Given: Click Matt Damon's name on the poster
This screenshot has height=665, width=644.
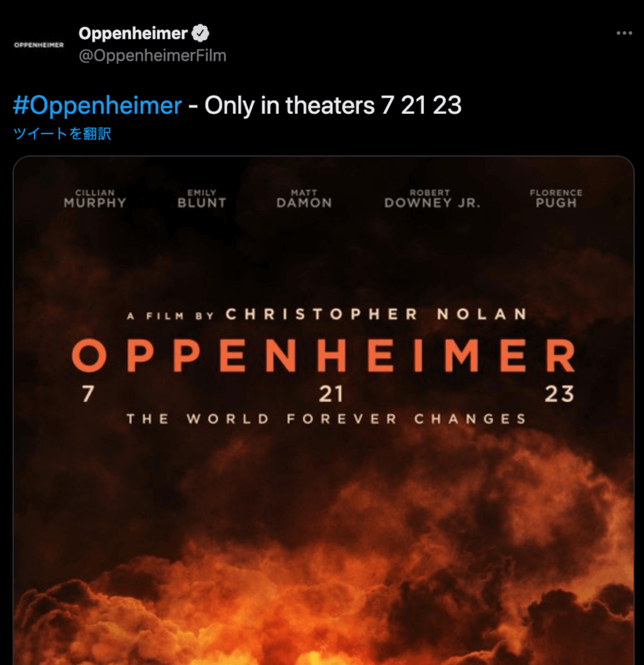Looking at the screenshot, I should [x=304, y=199].
